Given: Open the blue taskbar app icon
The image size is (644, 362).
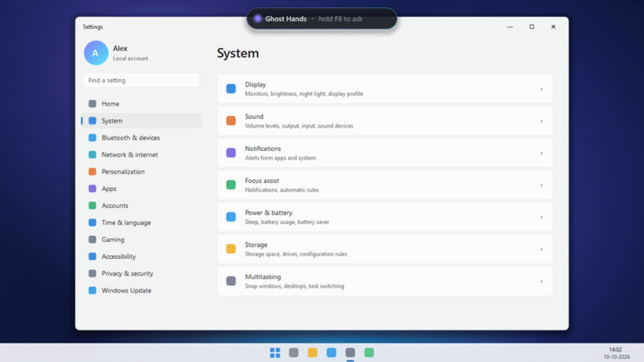Looking at the screenshot, I should 332,352.
